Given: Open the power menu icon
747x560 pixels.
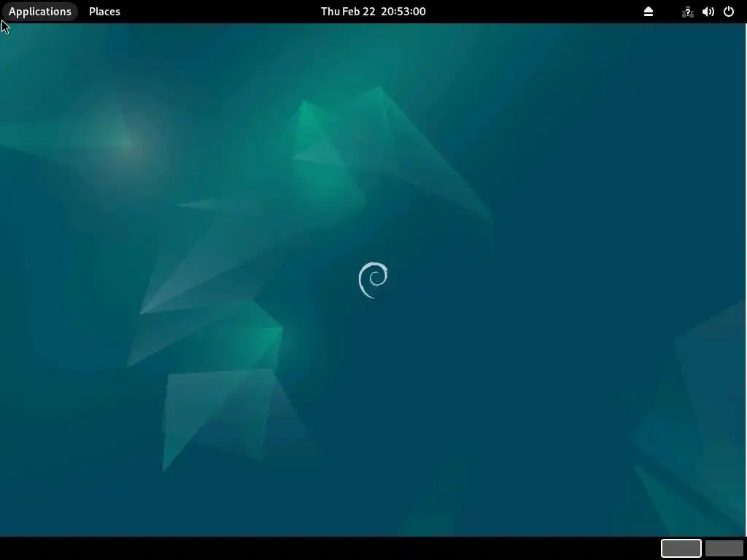Looking at the screenshot, I should [729, 12].
